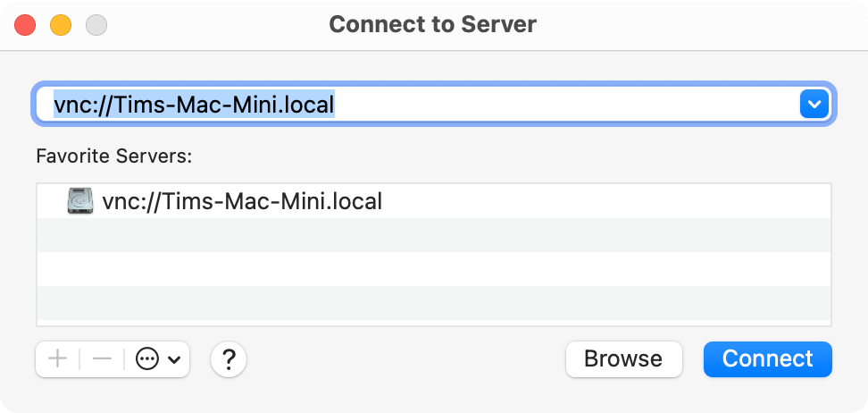Open the help question mark button

pyautogui.click(x=229, y=359)
